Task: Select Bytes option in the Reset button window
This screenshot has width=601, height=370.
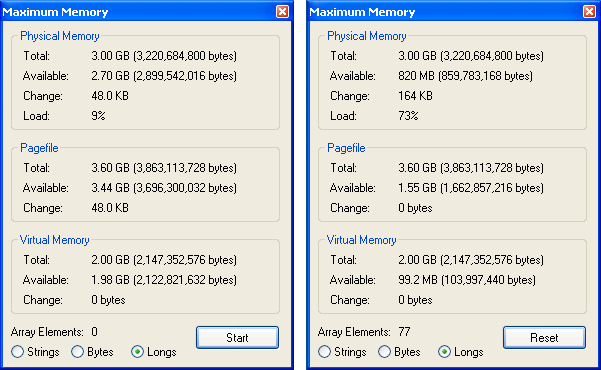Action: coord(399,352)
